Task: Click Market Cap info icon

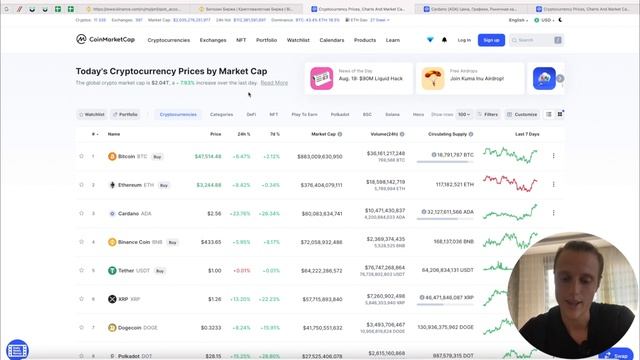Action: 340,134
